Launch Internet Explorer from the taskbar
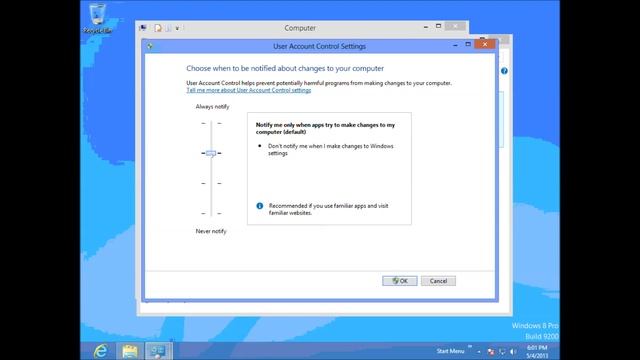 100,351
